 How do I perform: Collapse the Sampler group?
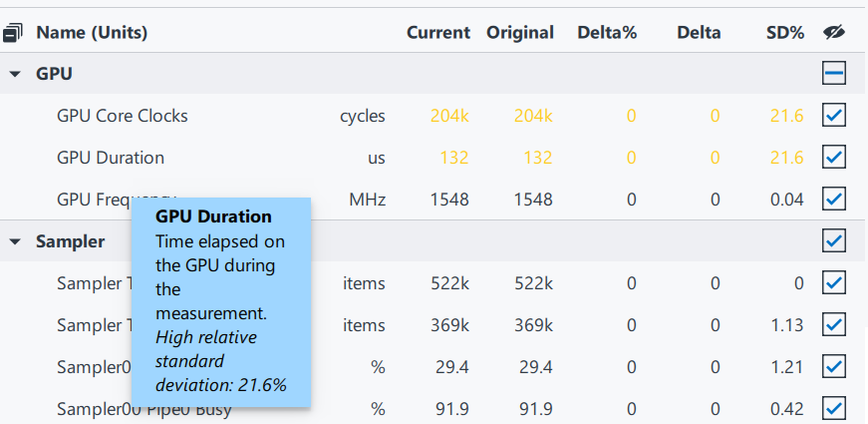coord(15,241)
